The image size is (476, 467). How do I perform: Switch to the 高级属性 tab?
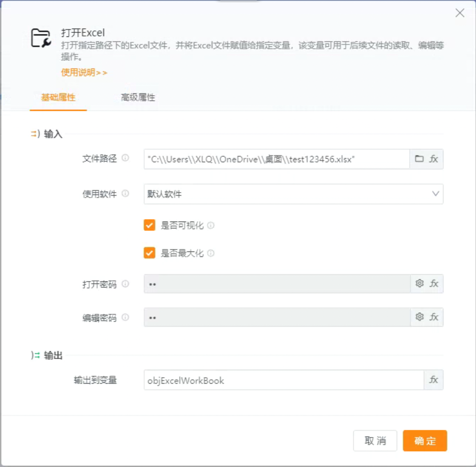(x=138, y=98)
